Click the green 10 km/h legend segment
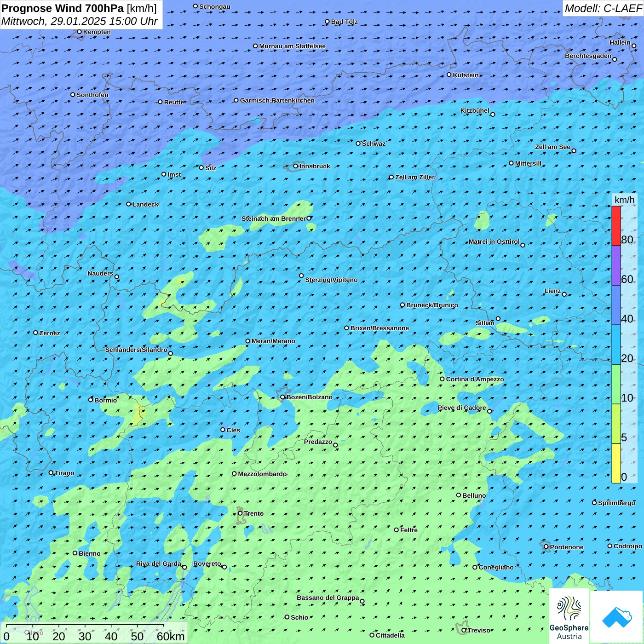 (x=616, y=384)
